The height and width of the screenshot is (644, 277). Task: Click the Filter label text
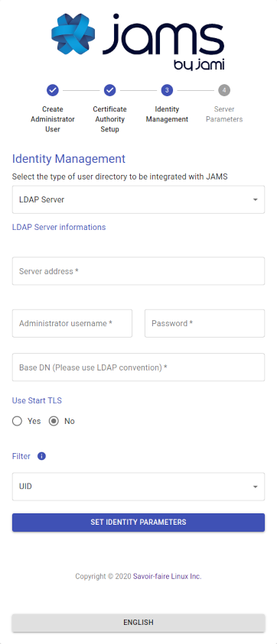coord(21,456)
